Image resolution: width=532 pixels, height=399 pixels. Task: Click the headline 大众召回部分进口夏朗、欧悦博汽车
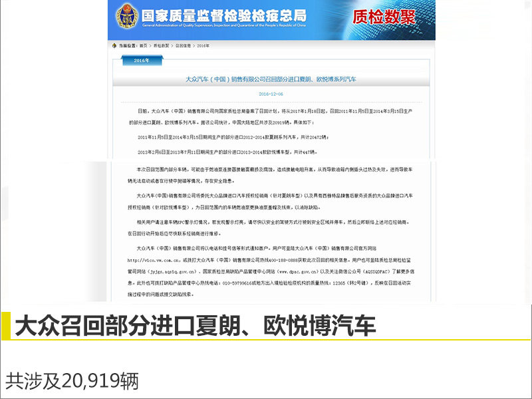coord(196,325)
